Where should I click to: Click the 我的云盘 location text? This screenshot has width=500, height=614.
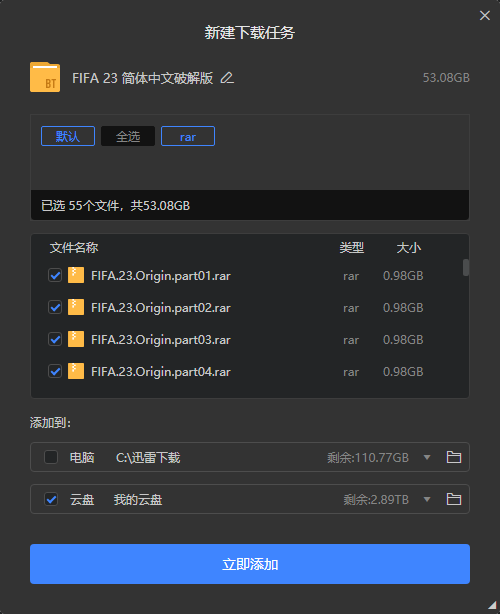coord(138,499)
